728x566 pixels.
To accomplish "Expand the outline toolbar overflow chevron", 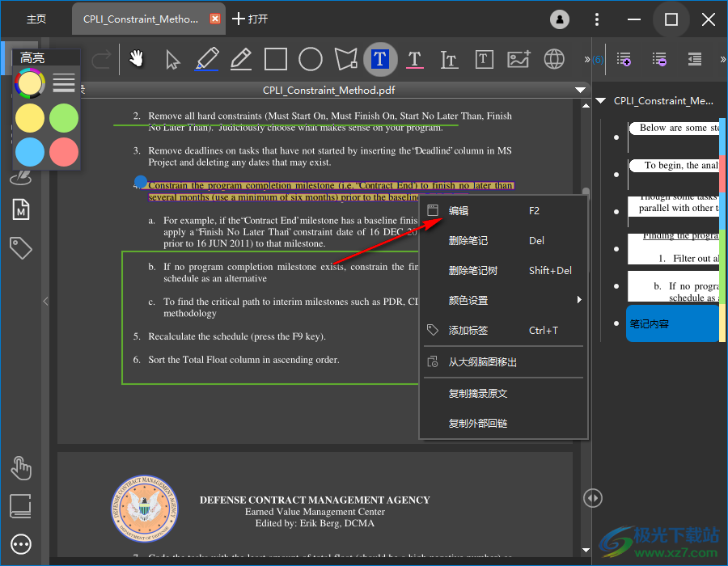I will (723, 59).
